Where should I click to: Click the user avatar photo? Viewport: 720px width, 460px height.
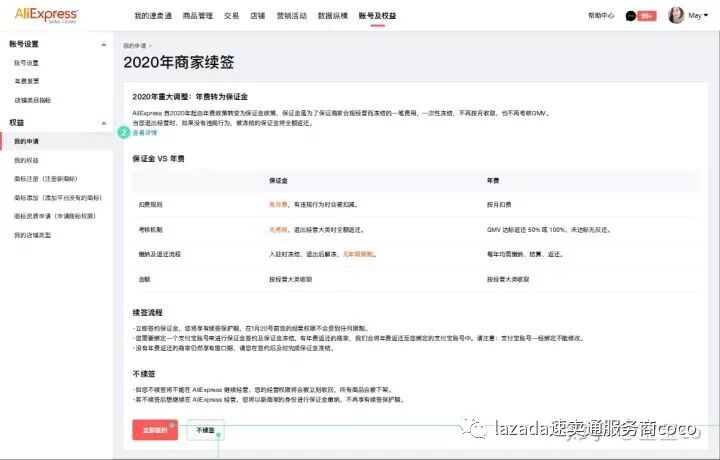[x=676, y=16]
